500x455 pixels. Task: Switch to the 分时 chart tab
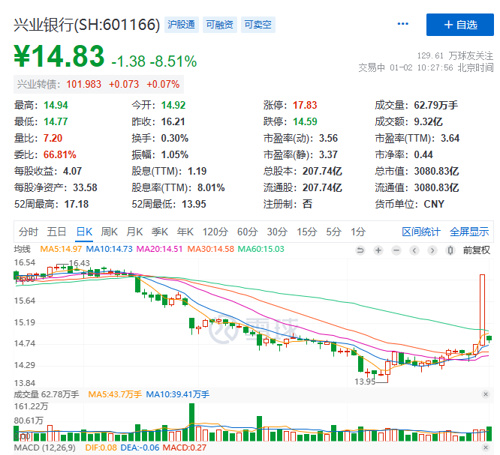click(x=28, y=232)
